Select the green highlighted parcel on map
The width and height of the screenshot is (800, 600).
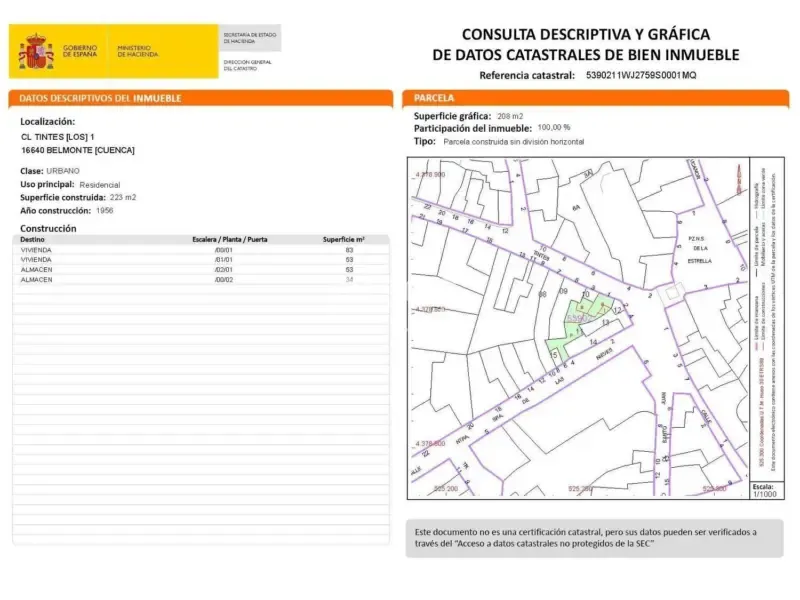pyautogui.click(x=576, y=324)
